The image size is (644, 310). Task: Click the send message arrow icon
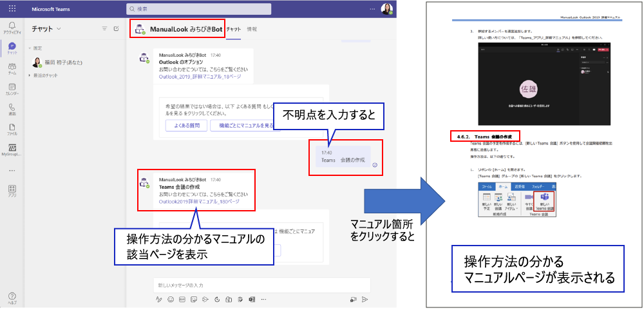(365, 300)
